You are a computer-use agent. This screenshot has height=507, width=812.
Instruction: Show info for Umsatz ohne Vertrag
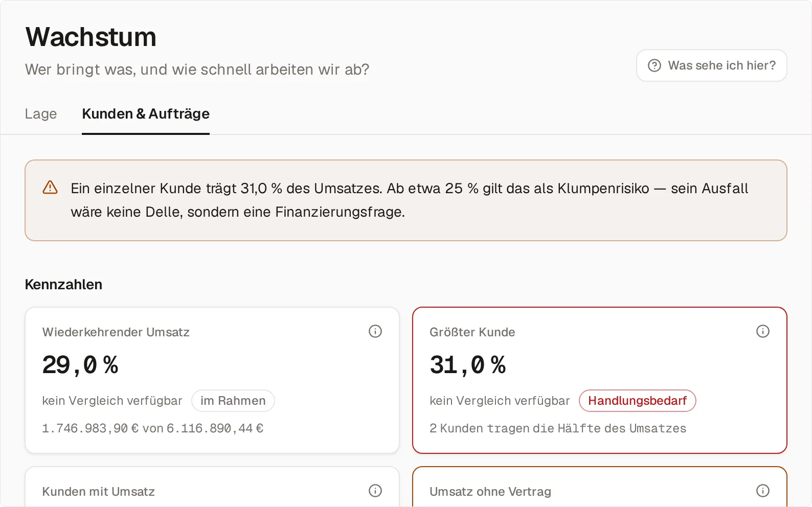(x=763, y=491)
